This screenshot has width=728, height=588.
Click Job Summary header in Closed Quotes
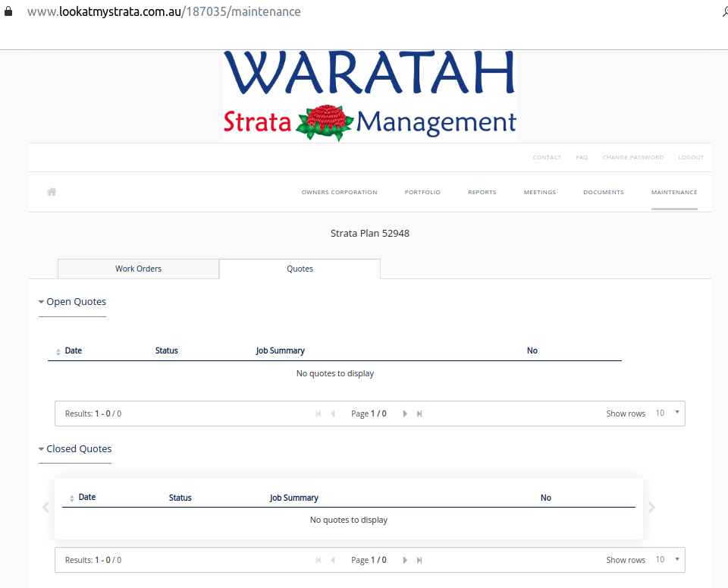click(x=294, y=498)
